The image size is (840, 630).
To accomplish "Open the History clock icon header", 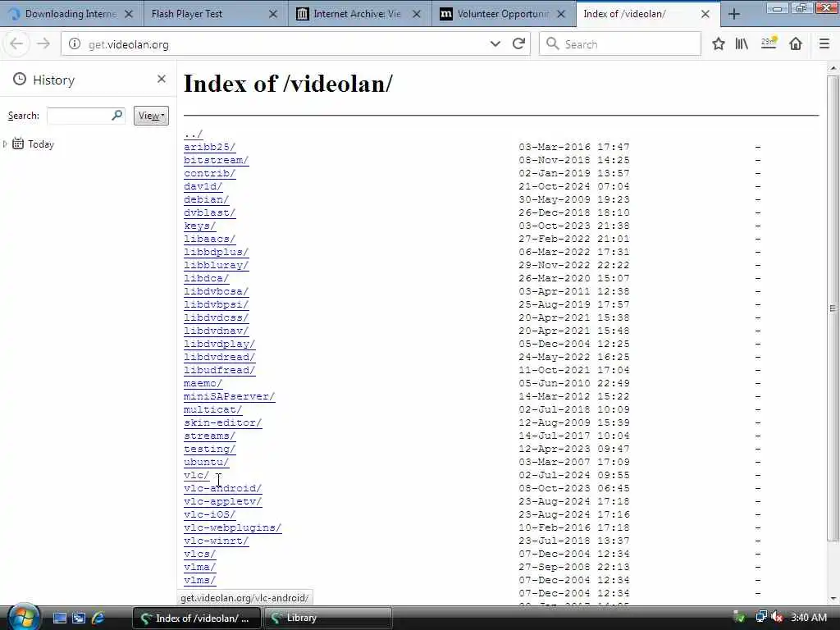I will click(20, 80).
